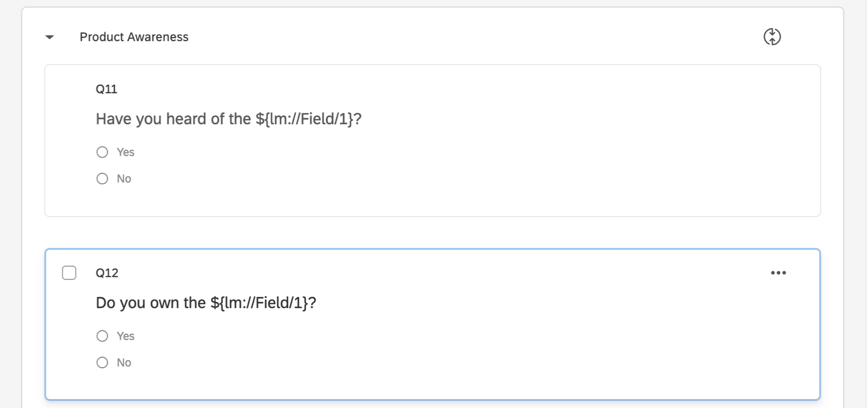Click the piped text field in Q11
The image size is (868, 408).
pos(306,118)
